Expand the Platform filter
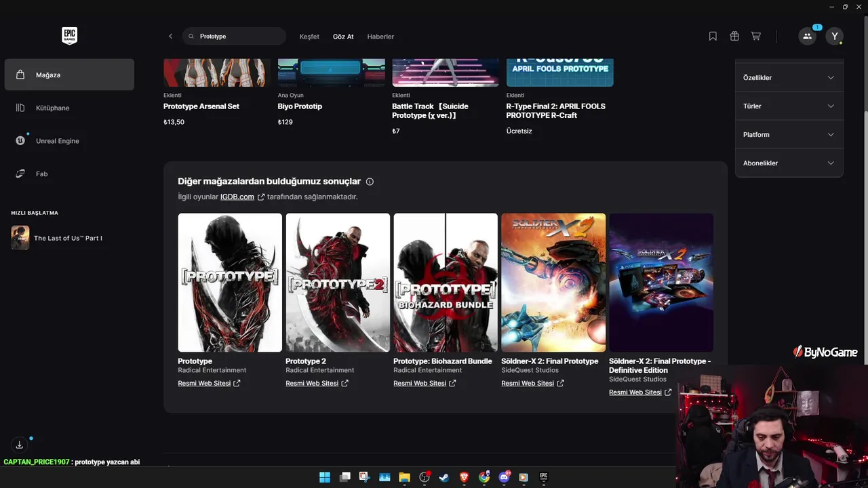868x488 pixels. [789, 135]
